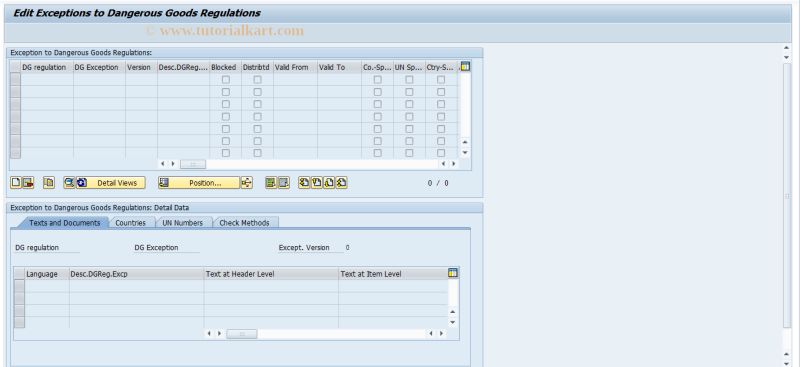Click the delete row icon
This screenshot has height=367, width=800.
point(28,183)
